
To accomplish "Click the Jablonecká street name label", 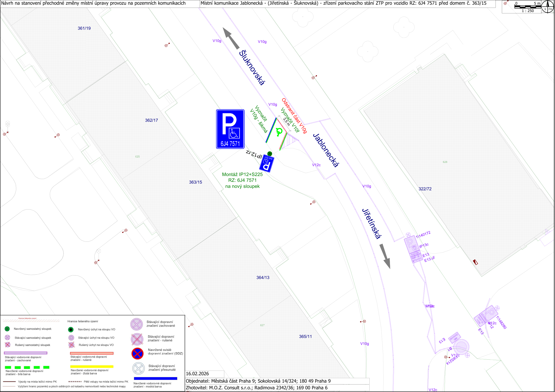I will pyautogui.click(x=326, y=150).
